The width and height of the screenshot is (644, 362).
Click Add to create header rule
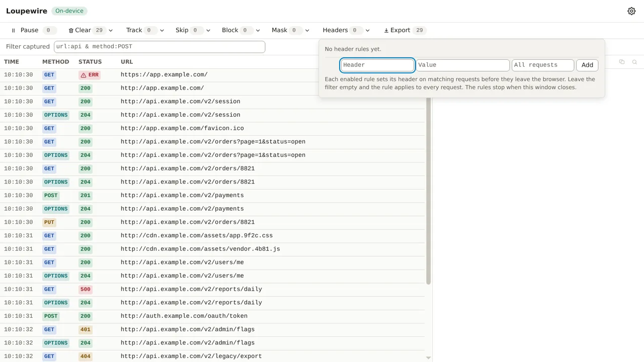point(587,65)
